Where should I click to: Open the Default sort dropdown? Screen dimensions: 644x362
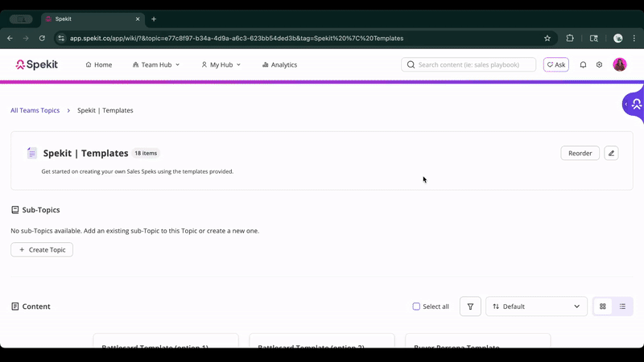tap(536, 306)
